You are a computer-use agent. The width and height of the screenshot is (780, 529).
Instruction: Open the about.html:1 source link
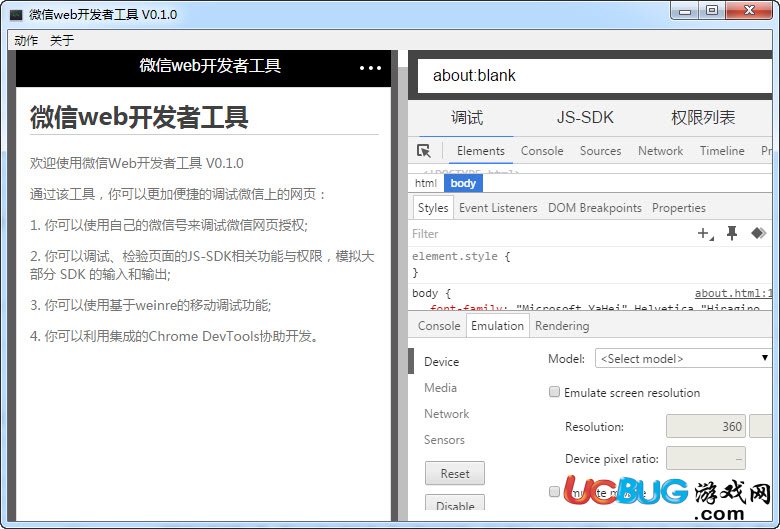(x=733, y=294)
